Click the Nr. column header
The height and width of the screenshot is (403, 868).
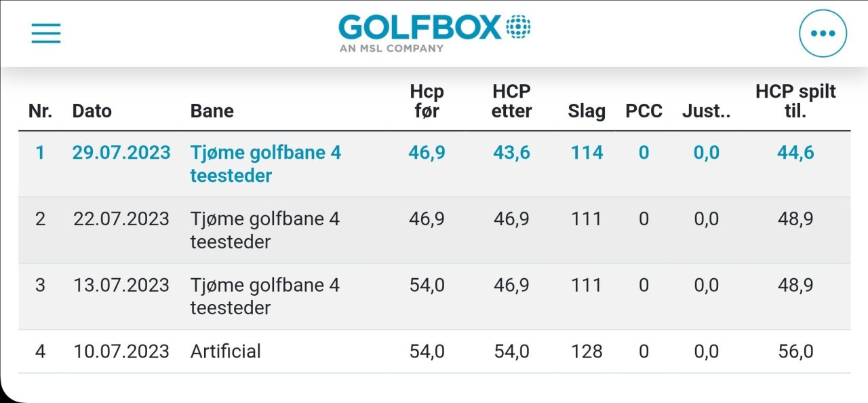point(40,111)
